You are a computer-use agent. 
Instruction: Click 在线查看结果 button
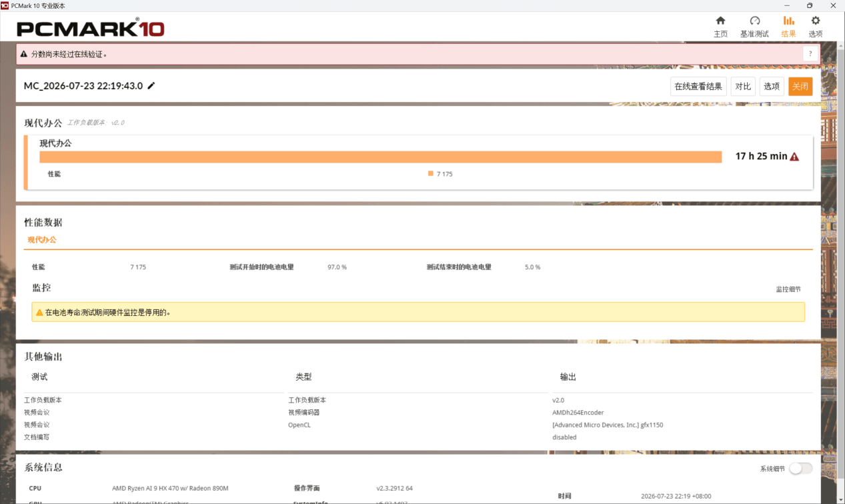click(x=698, y=87)
